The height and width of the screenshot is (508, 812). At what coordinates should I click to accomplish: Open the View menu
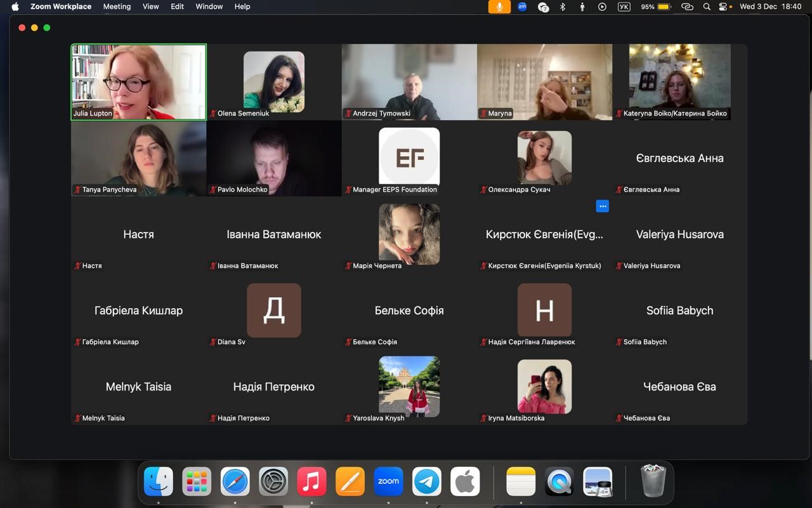click(x=151, y=6)
